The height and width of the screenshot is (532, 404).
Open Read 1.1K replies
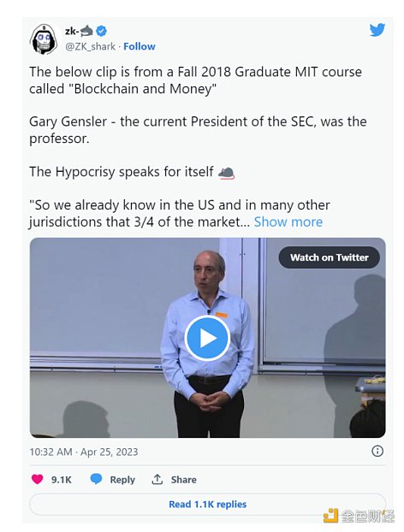207,504
